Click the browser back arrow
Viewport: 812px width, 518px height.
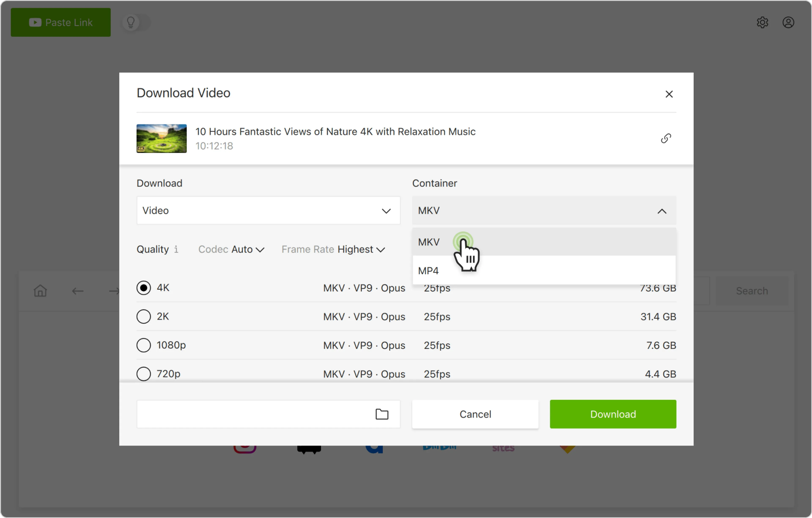point(78,291)
